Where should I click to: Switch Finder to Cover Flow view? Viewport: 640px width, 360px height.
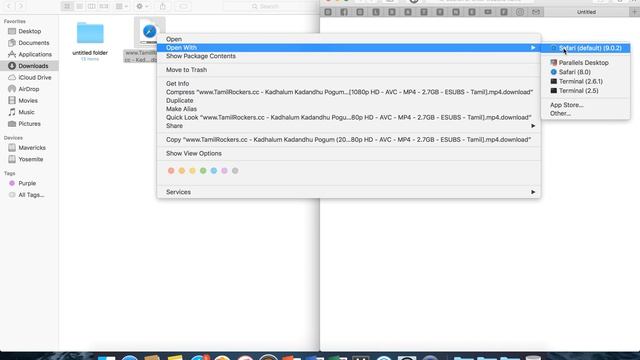[x=104, y=6]
